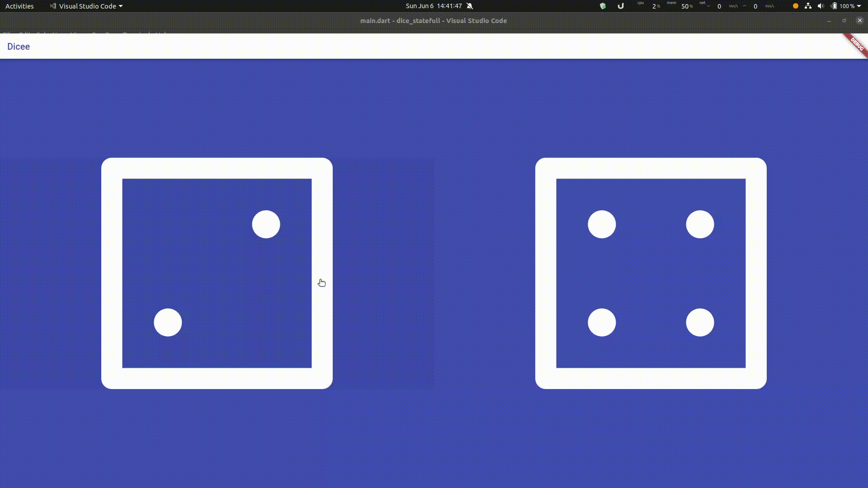The height and width of the screenshot is (488, 868).
Task: Open the Activities overview
Action: click(x=19, y=6)
